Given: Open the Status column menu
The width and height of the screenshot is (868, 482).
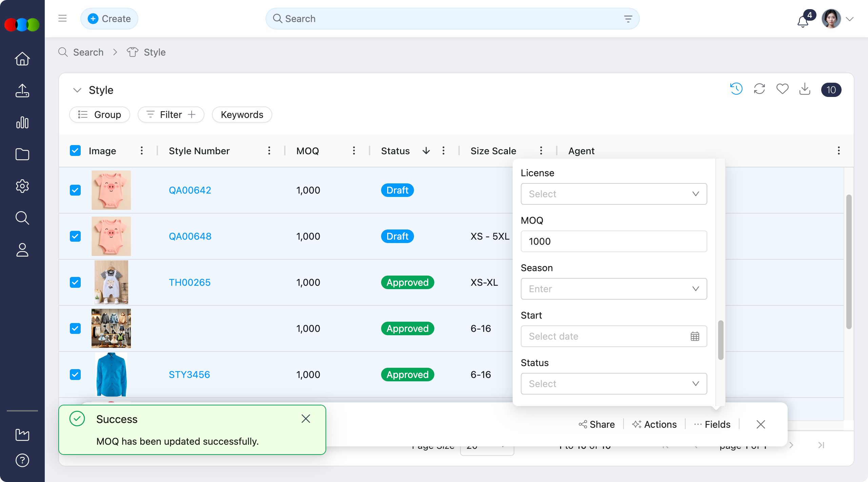Looking at the screenshot, I should (443, 150).
